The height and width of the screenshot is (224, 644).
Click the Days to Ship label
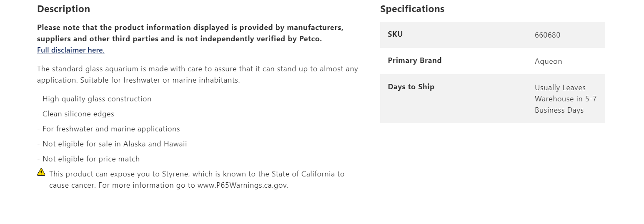pos(411,87)
